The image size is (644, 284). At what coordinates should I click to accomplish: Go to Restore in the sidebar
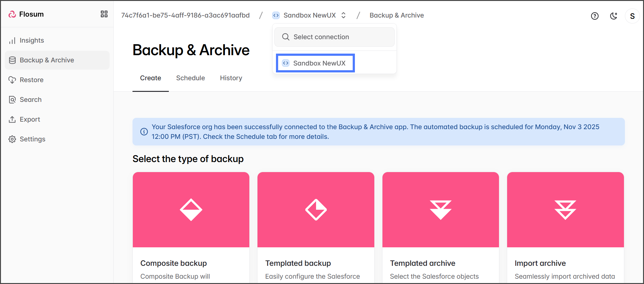[31, 80]
